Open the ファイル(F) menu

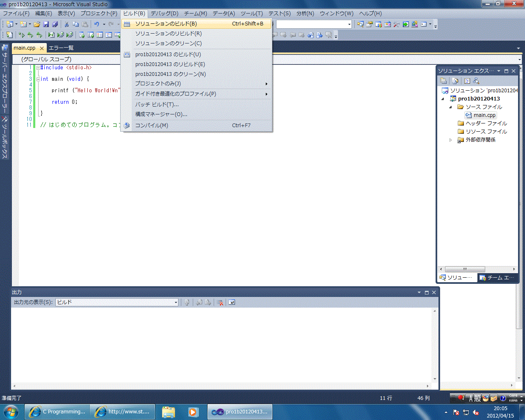[x=16, y=14]
